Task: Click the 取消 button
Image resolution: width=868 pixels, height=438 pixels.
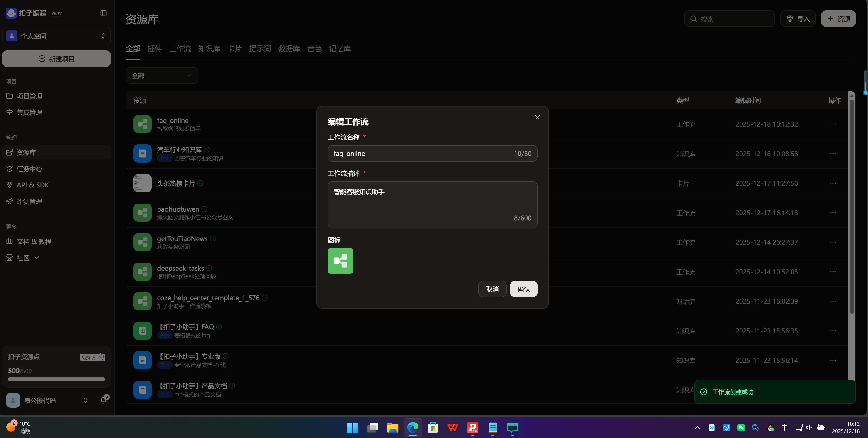Action: pyautogui.click(x=492, y=289)
